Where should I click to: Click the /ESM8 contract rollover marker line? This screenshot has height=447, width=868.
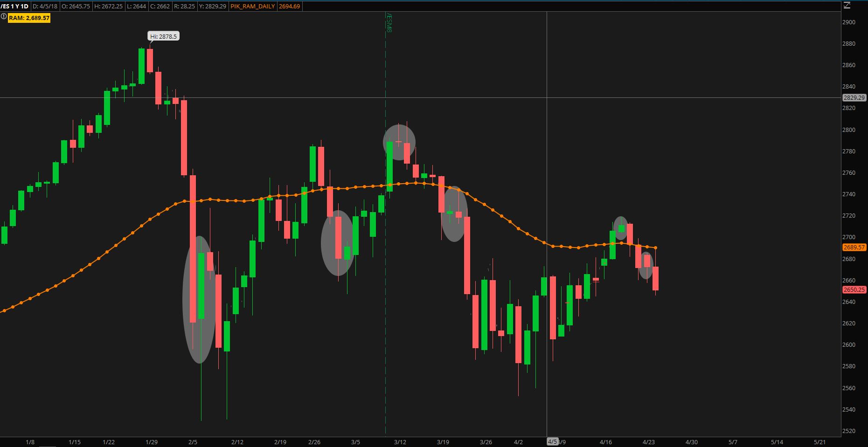pyautogui.click(x=386, y=224)
